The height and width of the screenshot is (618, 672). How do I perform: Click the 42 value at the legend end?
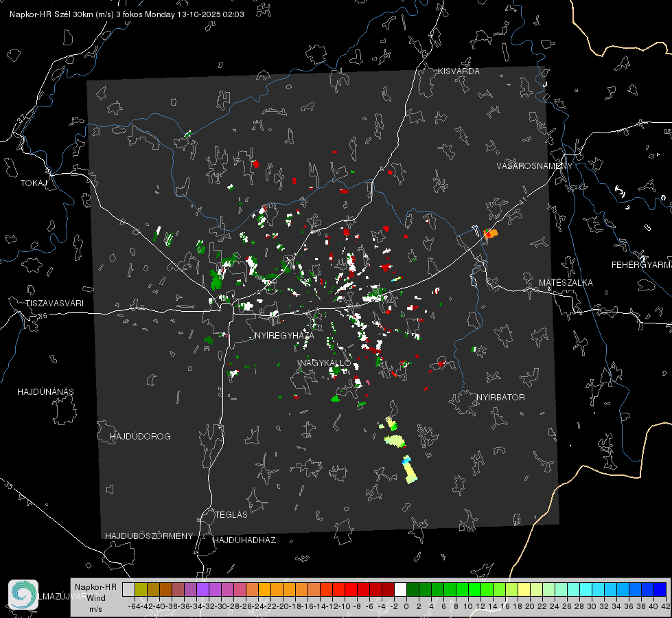pos(665,606)
